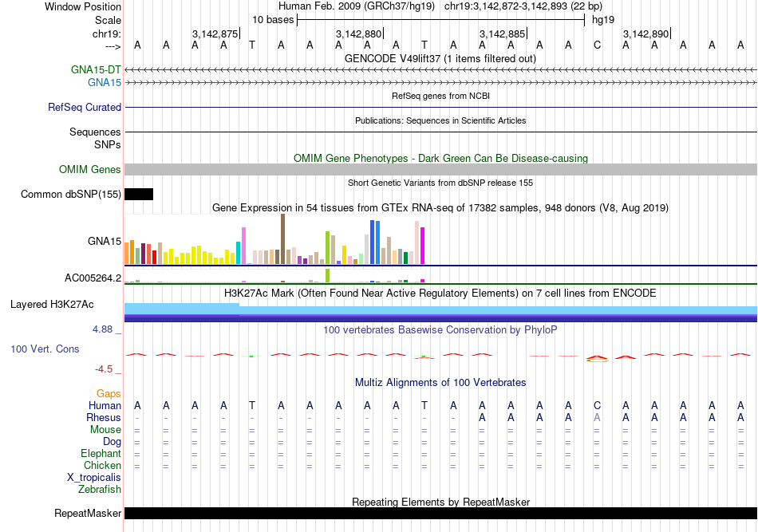The height and width of the screenshot is (532, 758).
Task: Click the GNA15-DT gene track label
Action: pyautogui.click(x=96, y=70)
